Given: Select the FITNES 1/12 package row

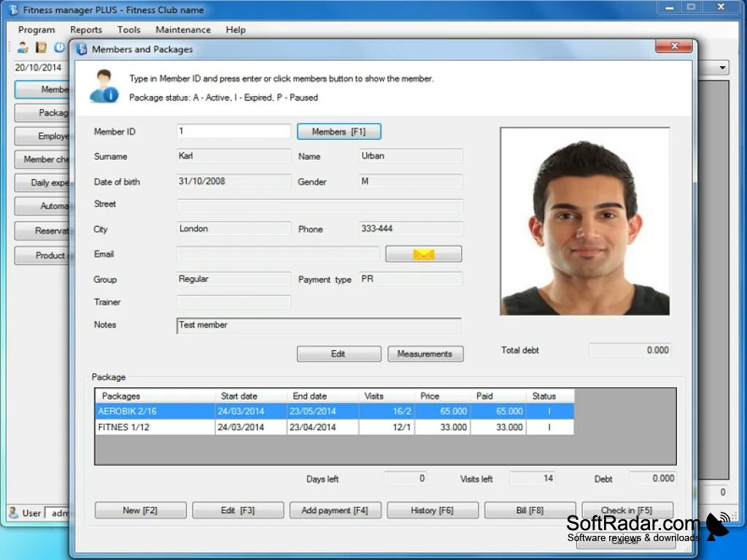Looking at the screenshot, I should tap(334, 427).
